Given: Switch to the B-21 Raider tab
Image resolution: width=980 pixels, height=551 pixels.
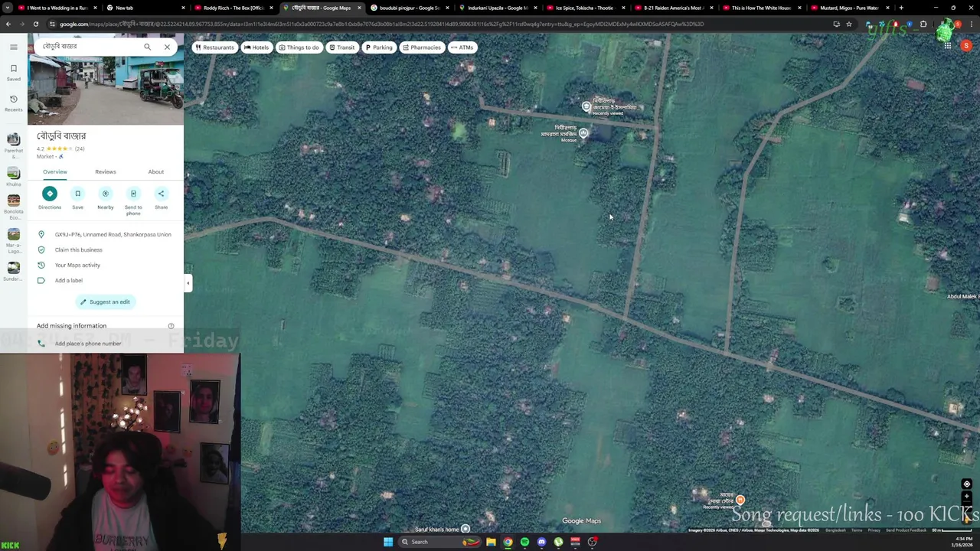Looking at the screenshot, I should pyautogui.click(x=674, y=8).
